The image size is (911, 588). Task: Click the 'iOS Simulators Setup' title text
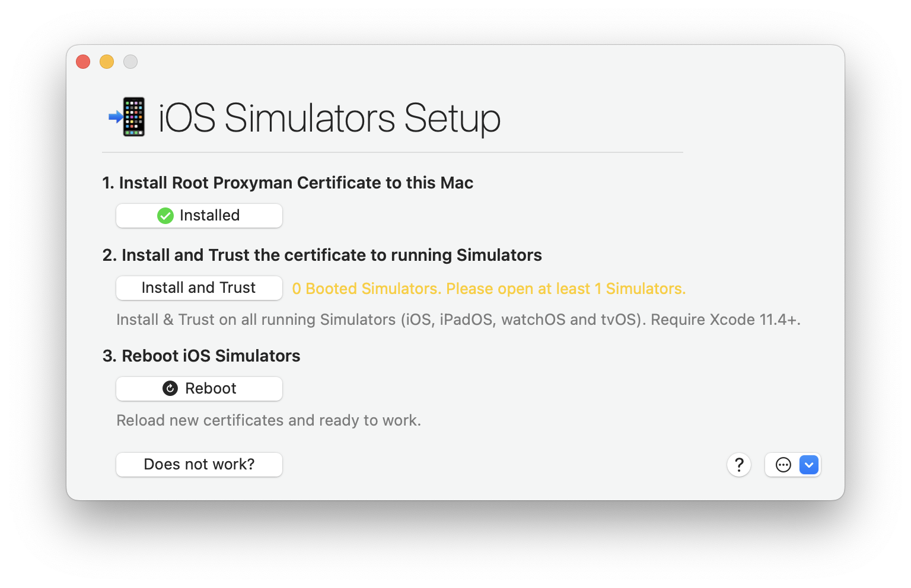coord(329,118)
